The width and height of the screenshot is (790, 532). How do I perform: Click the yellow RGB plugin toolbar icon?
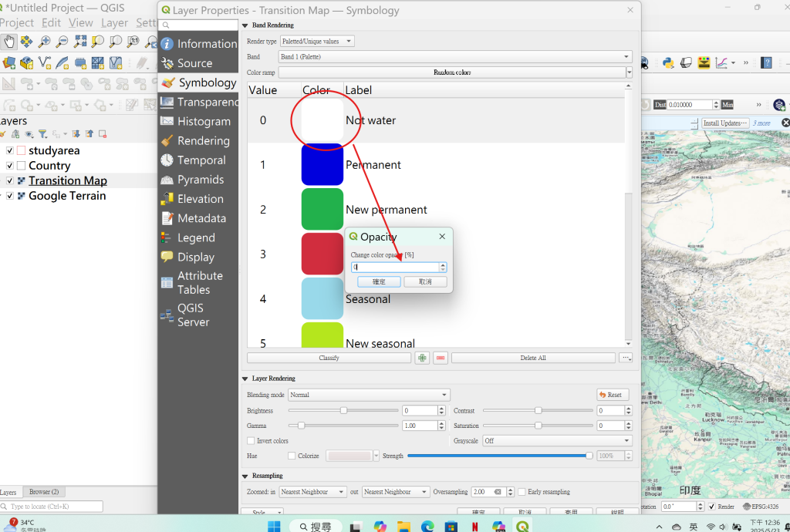coord(704,62)
